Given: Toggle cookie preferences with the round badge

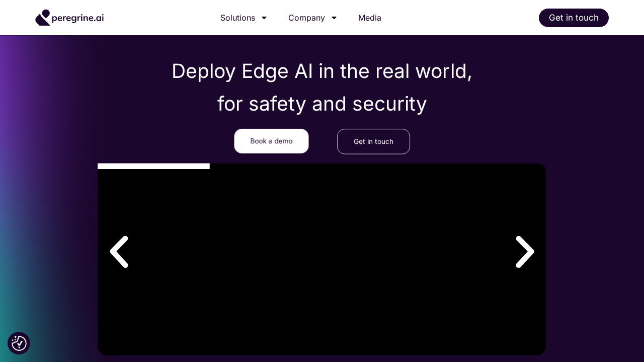Looking at the screenshot, I should (x=19, y=343).
